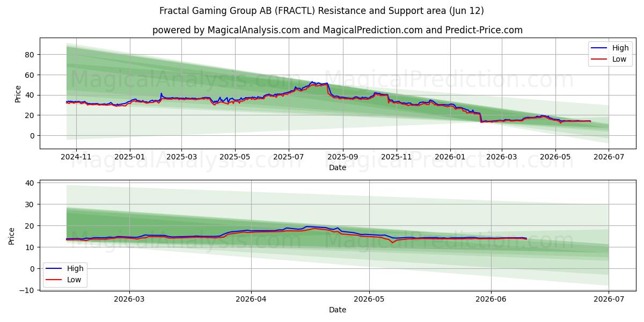This screenshot has height=322, width=644.
Task: Click the 2025-05 date tick on upper chart
Action: [235, 157]
